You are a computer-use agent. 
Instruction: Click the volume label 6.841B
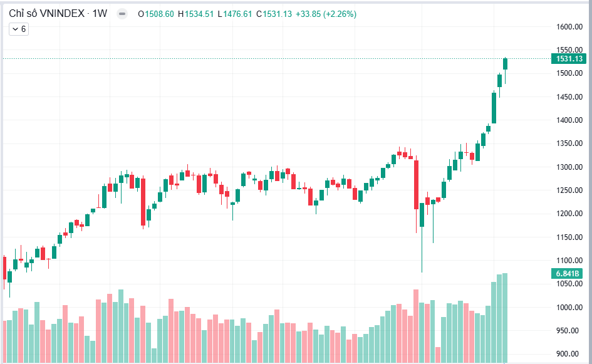point(567,273)
